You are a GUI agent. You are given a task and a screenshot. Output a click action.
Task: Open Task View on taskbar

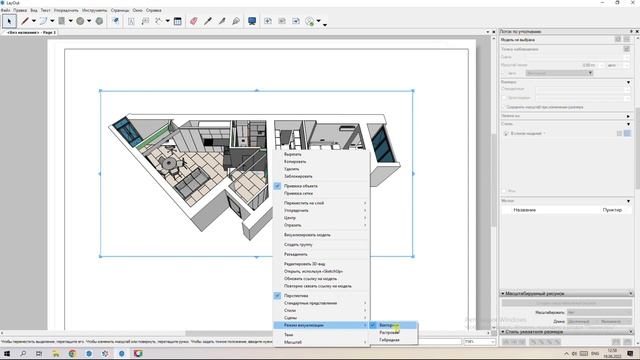coord(39,353)
